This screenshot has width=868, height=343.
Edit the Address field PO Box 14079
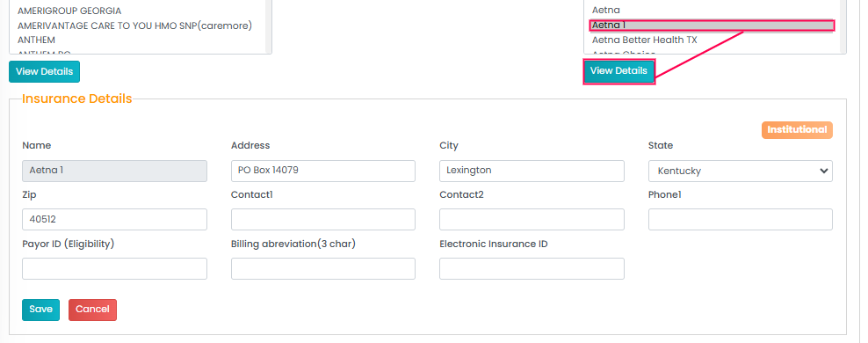(323, 171)
